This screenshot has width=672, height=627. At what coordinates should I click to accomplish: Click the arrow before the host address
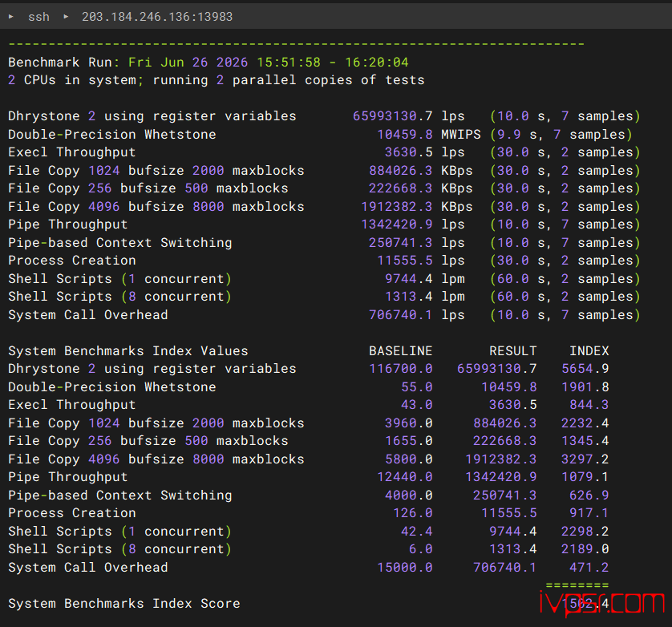(66, 17)
